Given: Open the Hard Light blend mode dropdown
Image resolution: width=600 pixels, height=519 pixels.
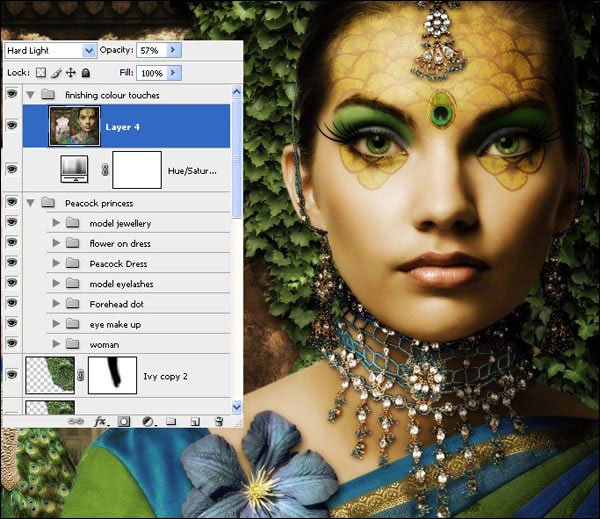Looking at the screenshot, I should pyautogui.click(x=89, y=51).
